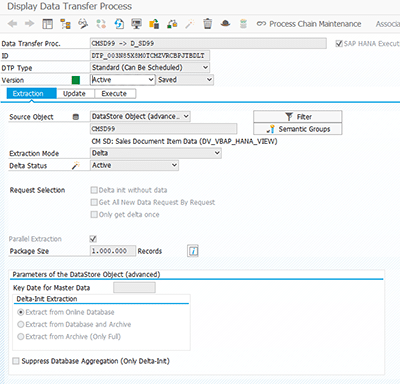Switch to the Execute tab
The height and width of the screenshot is (384, 400).
[x=115, y=94]
